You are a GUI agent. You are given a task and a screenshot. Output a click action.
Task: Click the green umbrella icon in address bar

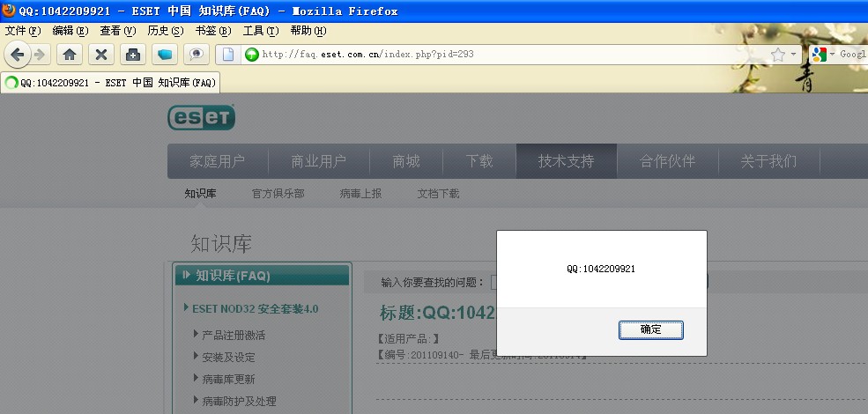(x=252, y=55)
